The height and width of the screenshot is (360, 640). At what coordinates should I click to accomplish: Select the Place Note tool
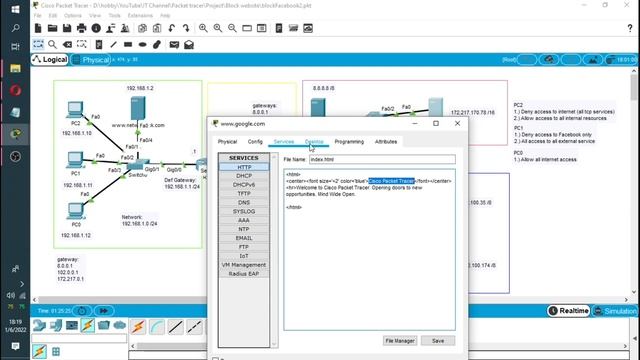click(x=99, y=44)
